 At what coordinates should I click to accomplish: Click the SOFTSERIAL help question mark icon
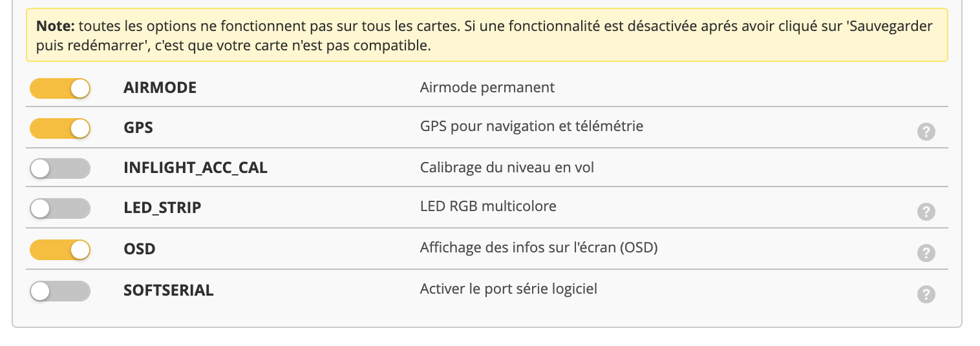(x=926, y=294)
